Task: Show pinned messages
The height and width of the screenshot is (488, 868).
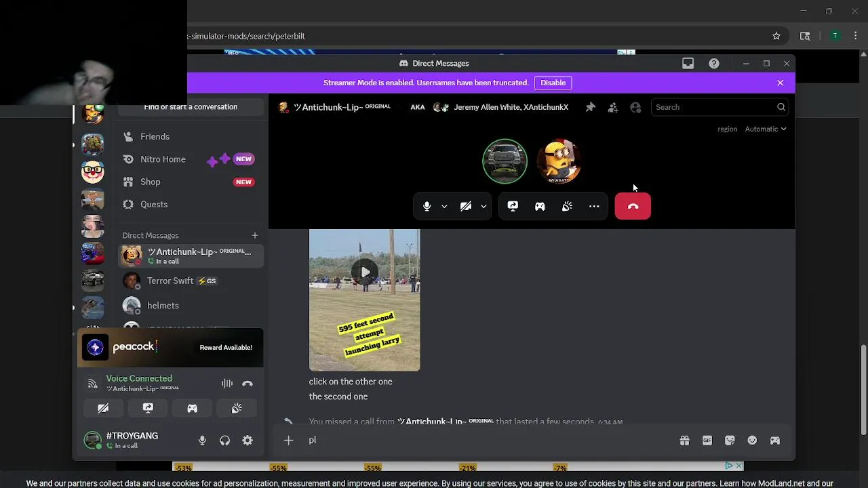Action: (x=590, y=107)
